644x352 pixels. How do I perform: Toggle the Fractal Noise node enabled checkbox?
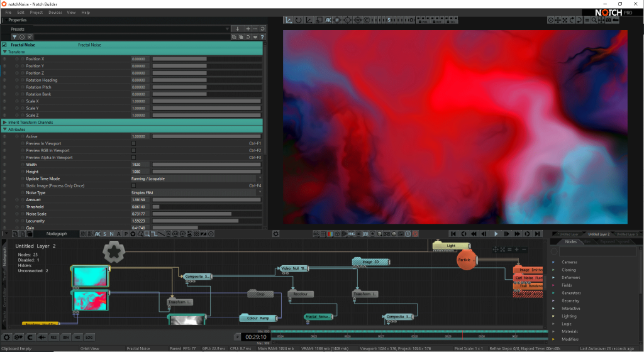[x=5, y=45]
